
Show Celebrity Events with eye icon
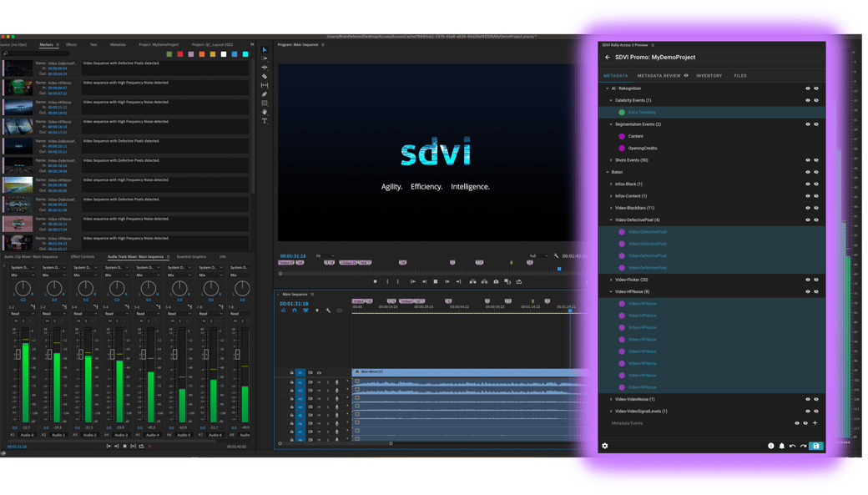808,100
